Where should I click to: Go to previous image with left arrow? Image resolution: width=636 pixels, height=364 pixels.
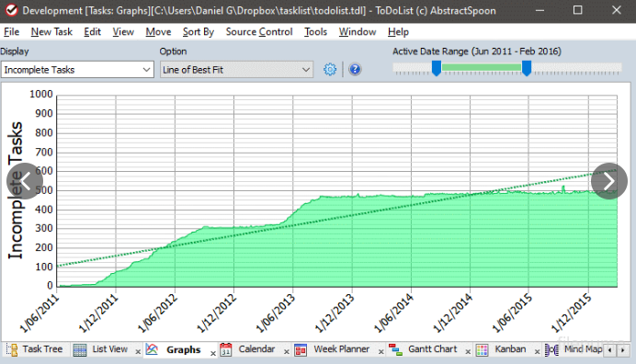[25, 181]
